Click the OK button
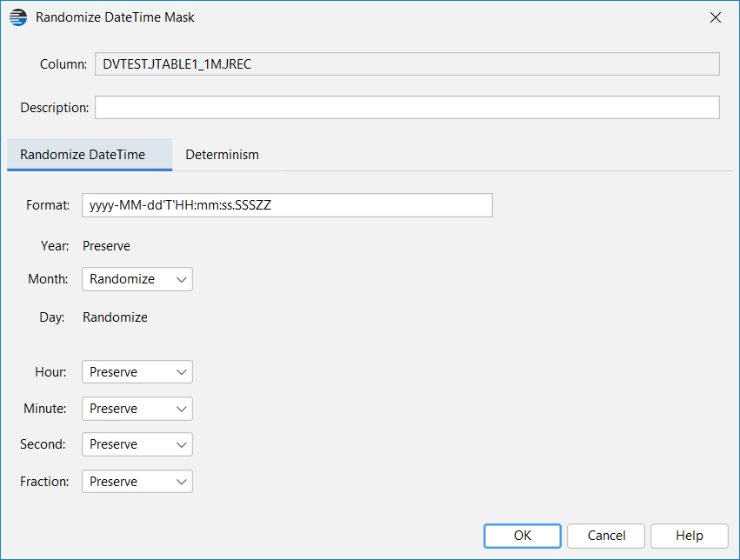 523,536
